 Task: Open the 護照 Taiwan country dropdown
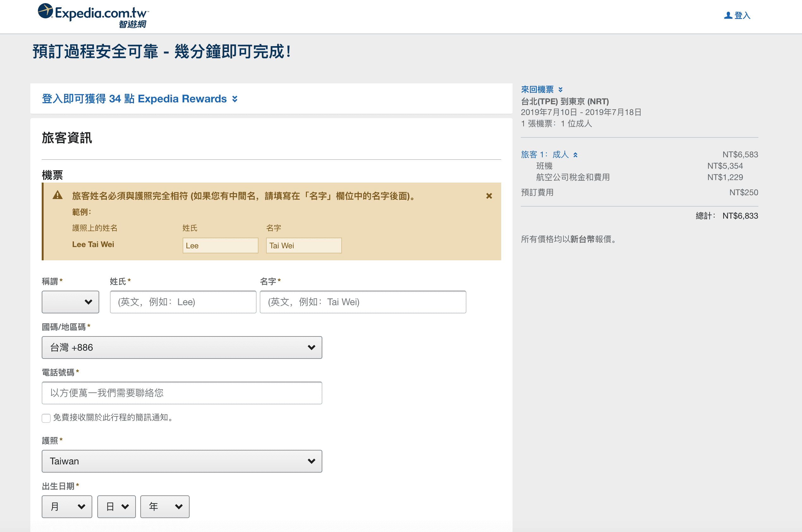coord(182,461)
